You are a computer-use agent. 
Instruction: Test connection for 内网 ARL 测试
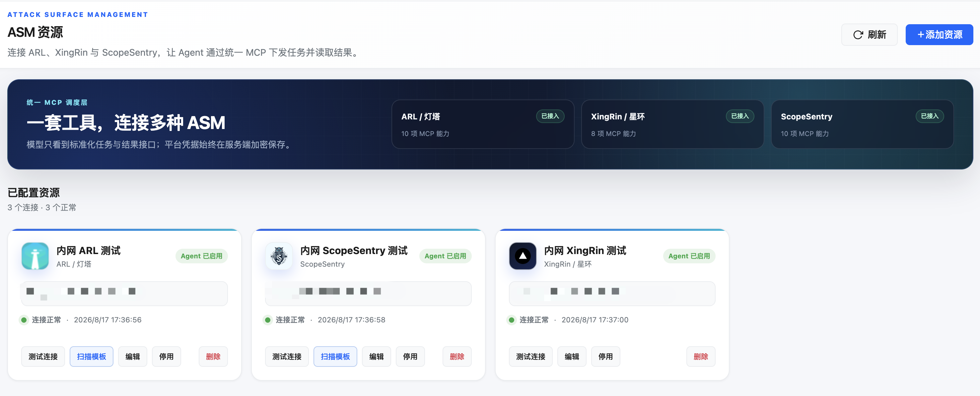[x=43, y=357]
